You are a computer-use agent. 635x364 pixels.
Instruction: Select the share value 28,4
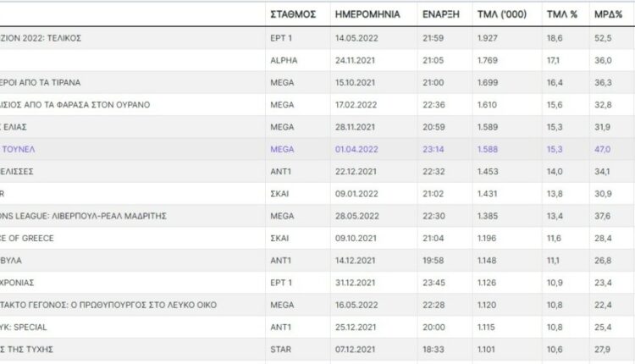pos(603,239)
